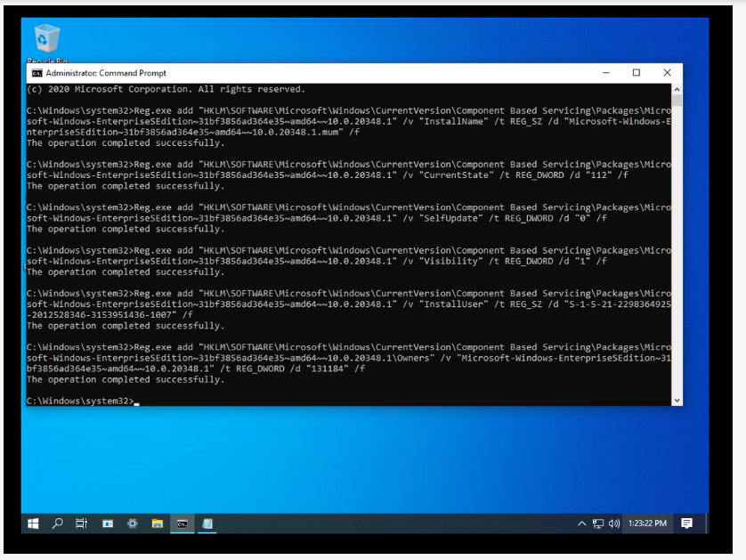This screenshot has width=746, height=560.
Task: Open the volume speaker tray icon
Action: 613,523
